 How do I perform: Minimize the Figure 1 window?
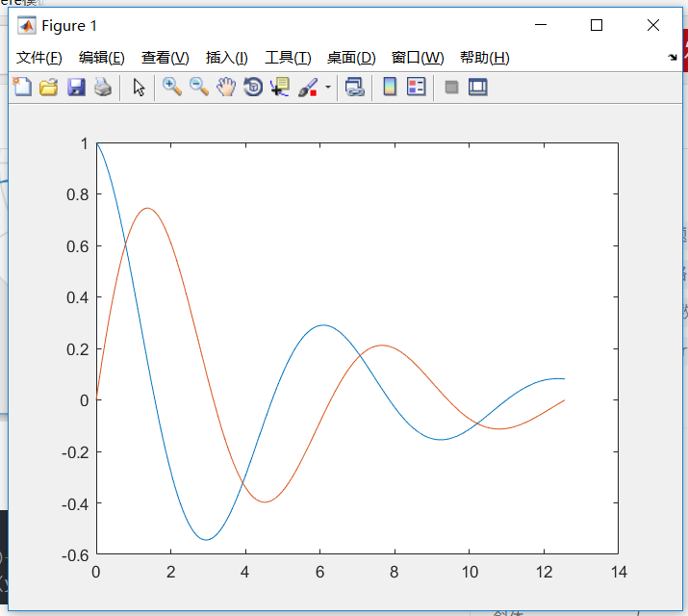point(541,25)
